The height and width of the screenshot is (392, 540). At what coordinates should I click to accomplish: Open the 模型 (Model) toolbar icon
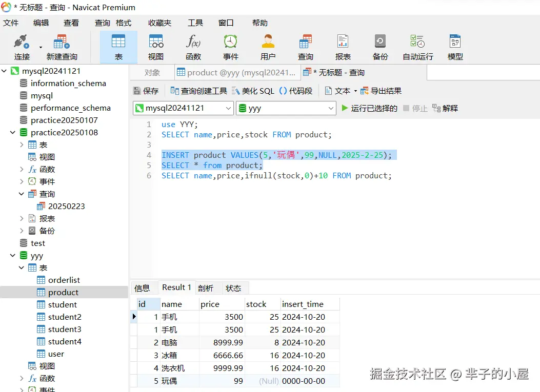tap(455, 48)
